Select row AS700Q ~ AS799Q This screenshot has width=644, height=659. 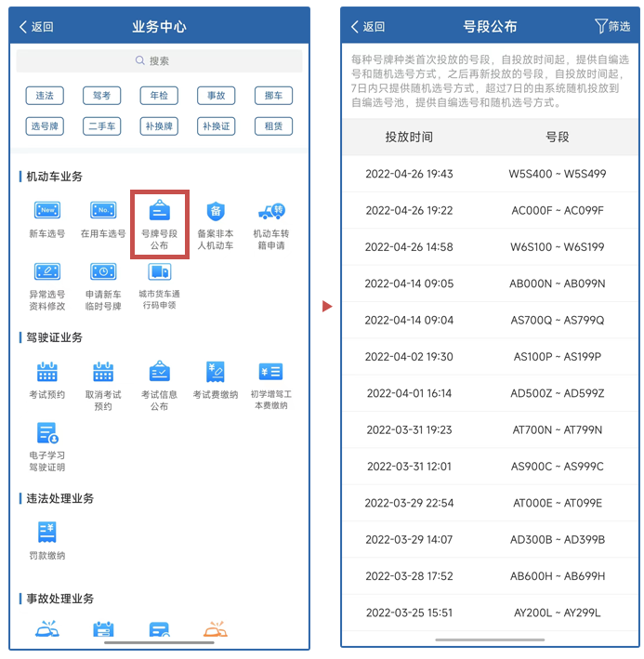tap(491, 321)
